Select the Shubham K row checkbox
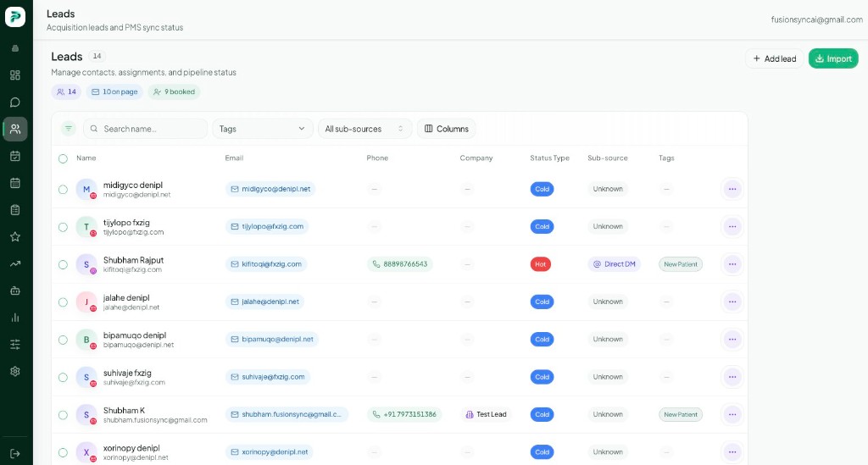 pyautogui.click(x=63, y=415)
